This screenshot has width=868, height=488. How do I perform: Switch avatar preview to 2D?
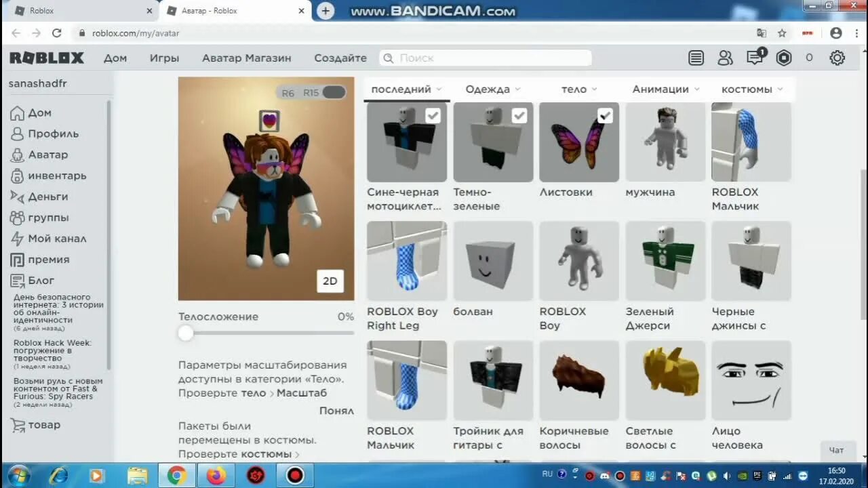[330, 281]
